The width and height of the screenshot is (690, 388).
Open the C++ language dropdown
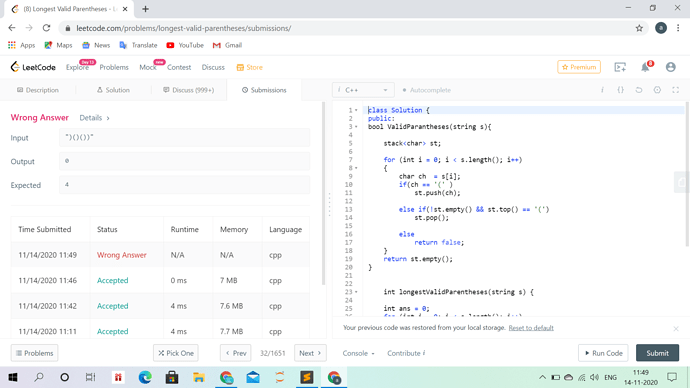[x=363, y=90]
